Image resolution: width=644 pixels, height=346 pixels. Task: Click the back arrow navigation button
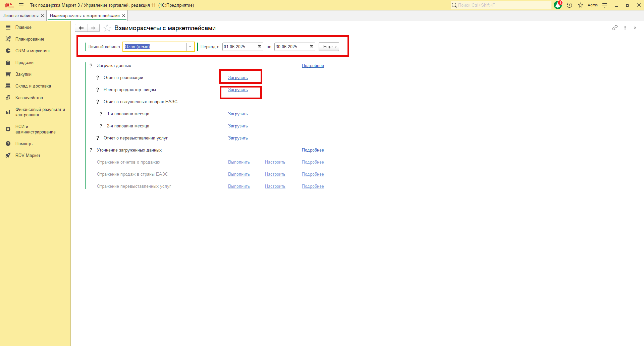[81, 28]
